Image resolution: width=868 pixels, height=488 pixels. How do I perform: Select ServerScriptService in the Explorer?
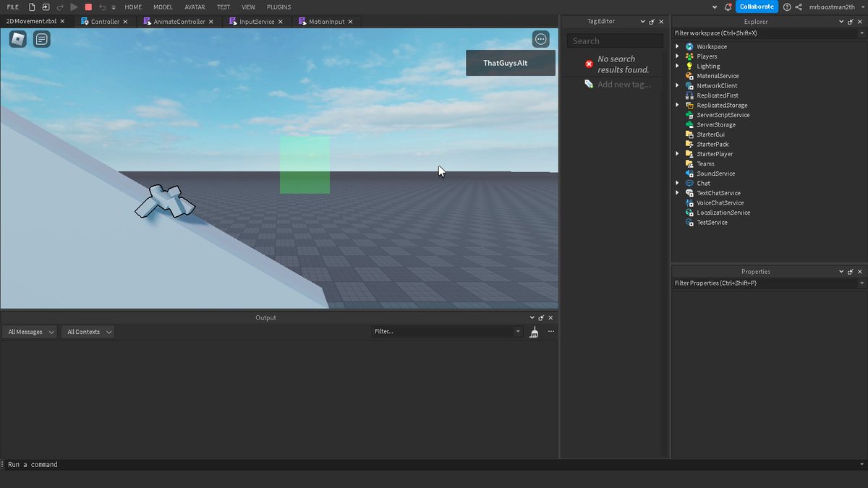coord(723,114)
